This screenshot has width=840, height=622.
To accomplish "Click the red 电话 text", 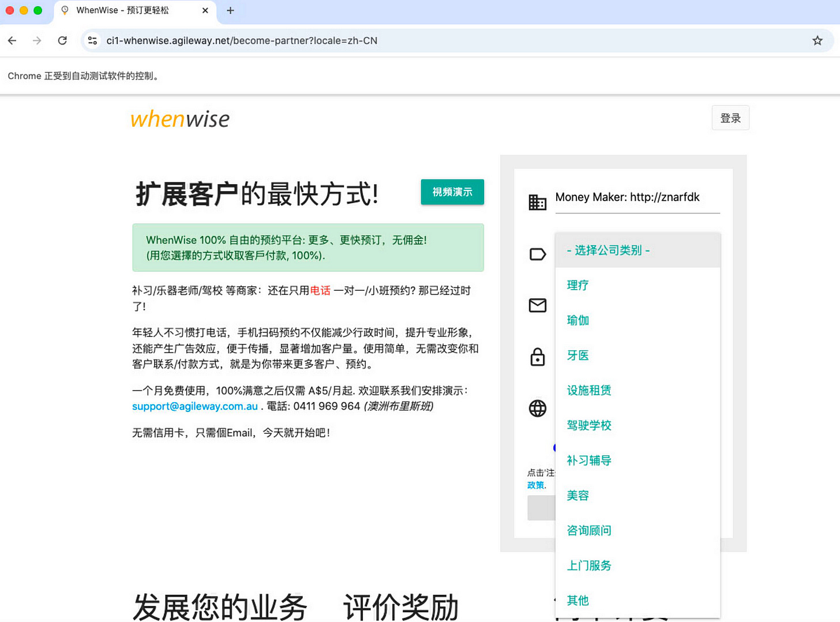I will [320, 290].
